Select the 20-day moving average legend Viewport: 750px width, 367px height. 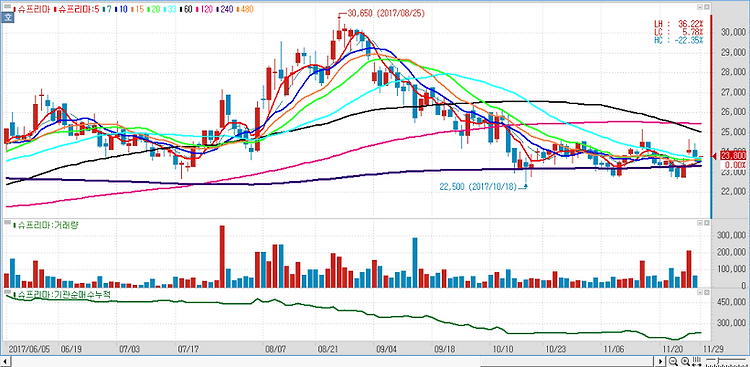154,9
